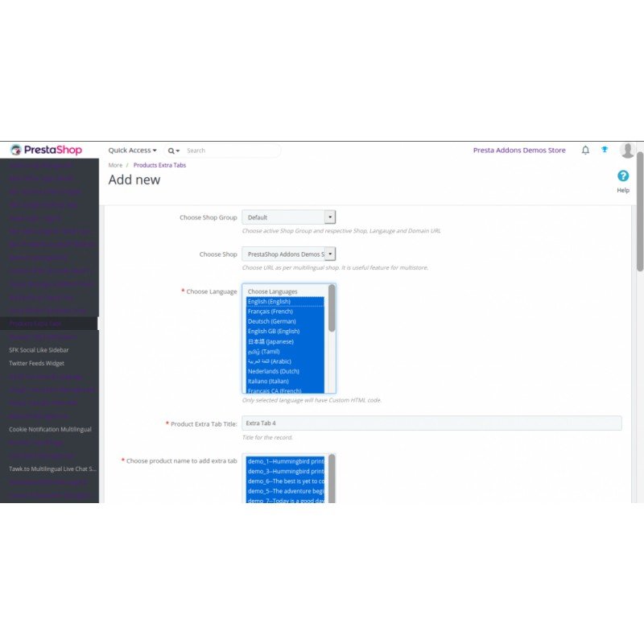
Task: Open Presta Addons Demos Store link
Action: [x=519, y=151]
